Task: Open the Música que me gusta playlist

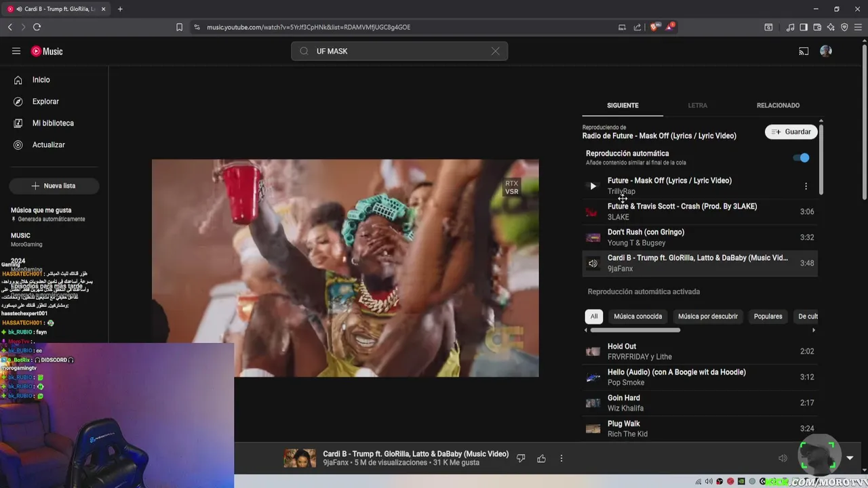Action: pos(54,214)
